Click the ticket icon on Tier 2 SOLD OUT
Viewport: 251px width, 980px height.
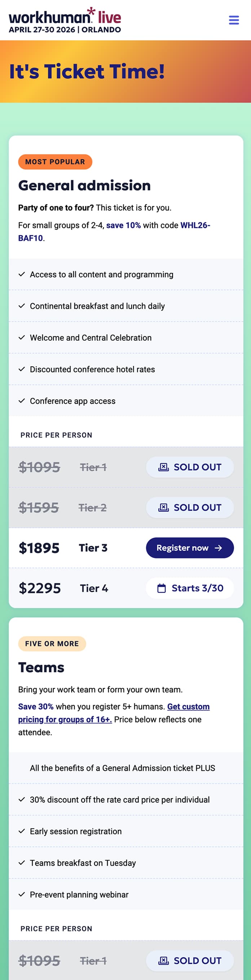pyautogui.click(x=164, y=508)
